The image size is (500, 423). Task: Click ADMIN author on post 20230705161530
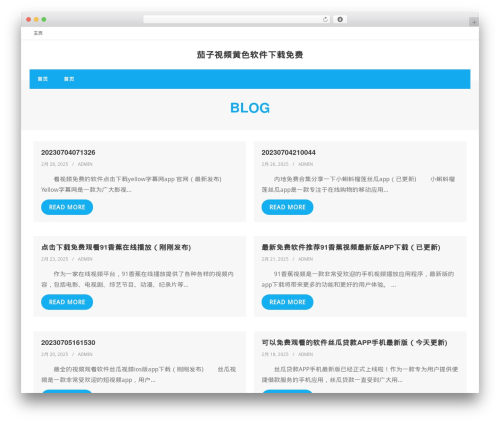coord(85,354)
